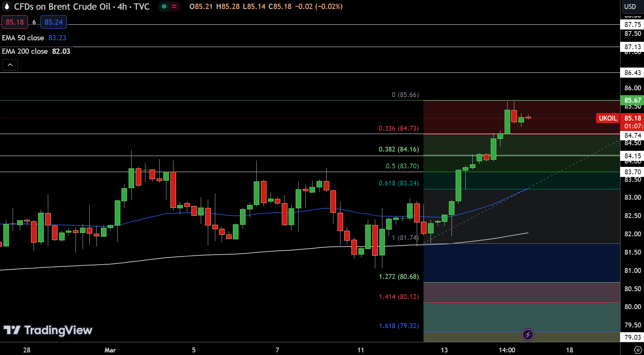Viewport: 644px width, 355px height.
Task: Click the red 85.18 current price axis label
Action: pos(632,118)
